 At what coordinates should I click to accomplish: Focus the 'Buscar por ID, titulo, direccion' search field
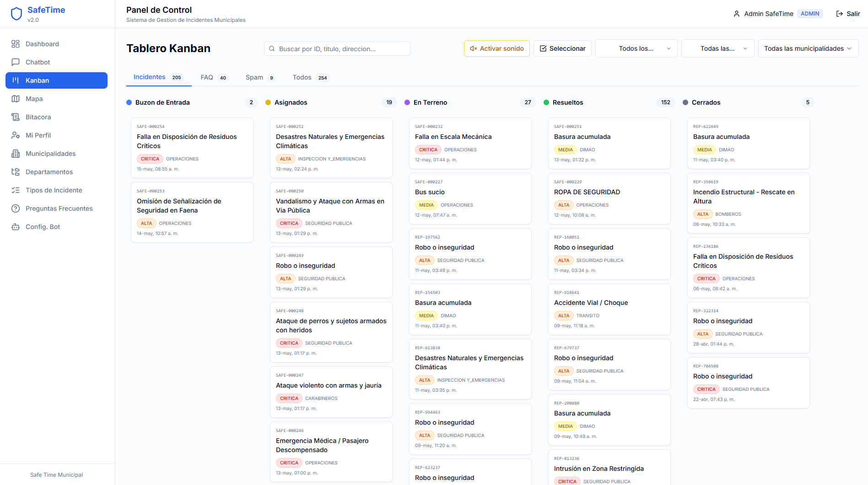coord(337,48)
